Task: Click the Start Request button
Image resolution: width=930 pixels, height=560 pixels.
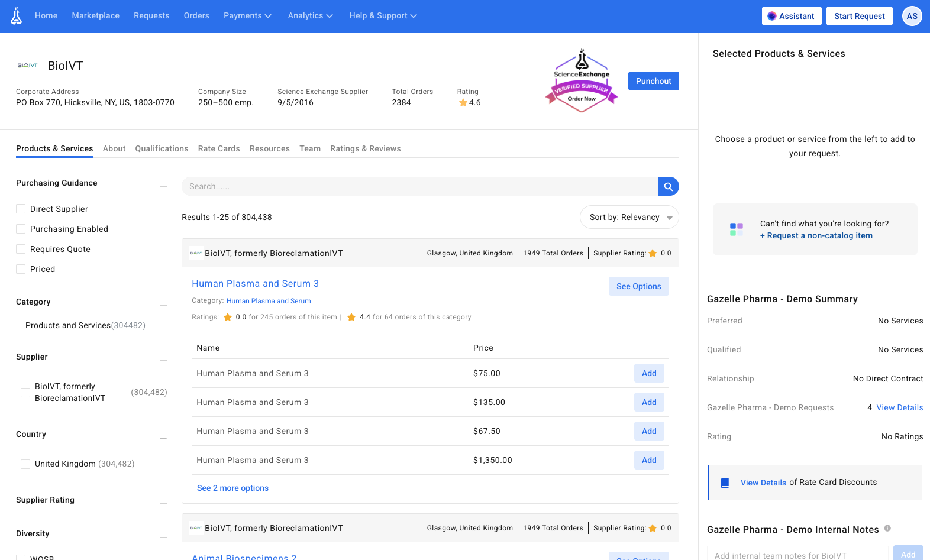Action: 860,16
